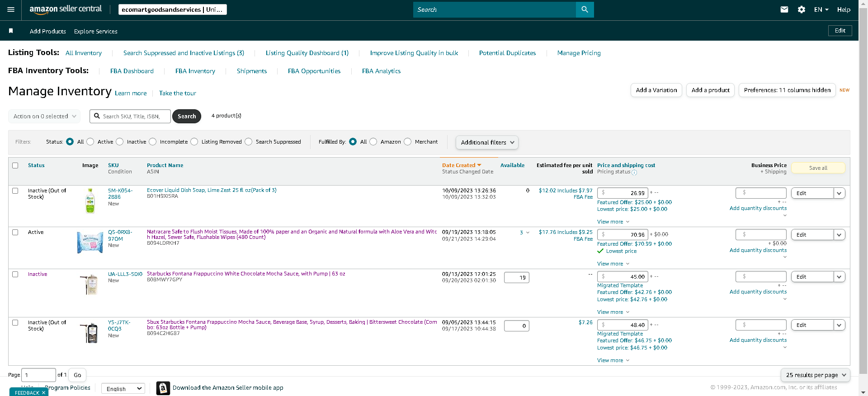Image resolution: width=868 pixels, height=396 pixels.
Task: Check the Starbucks White Chocolate Mocha row
Action: click(x=15, y=275)
